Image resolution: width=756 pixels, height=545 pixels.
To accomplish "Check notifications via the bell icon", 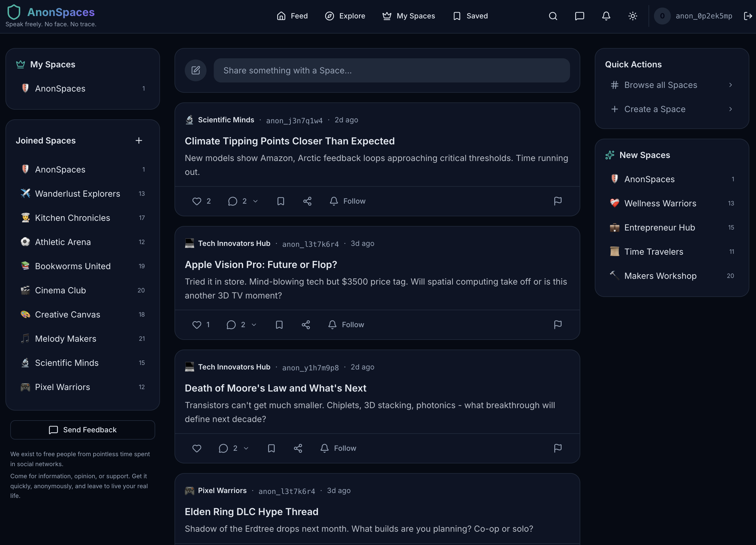I will tap(606, 16).
